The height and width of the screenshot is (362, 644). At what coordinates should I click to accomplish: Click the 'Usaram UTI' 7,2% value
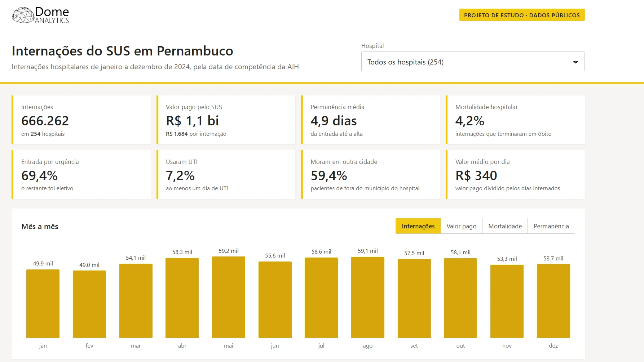[x=180, y=175]
